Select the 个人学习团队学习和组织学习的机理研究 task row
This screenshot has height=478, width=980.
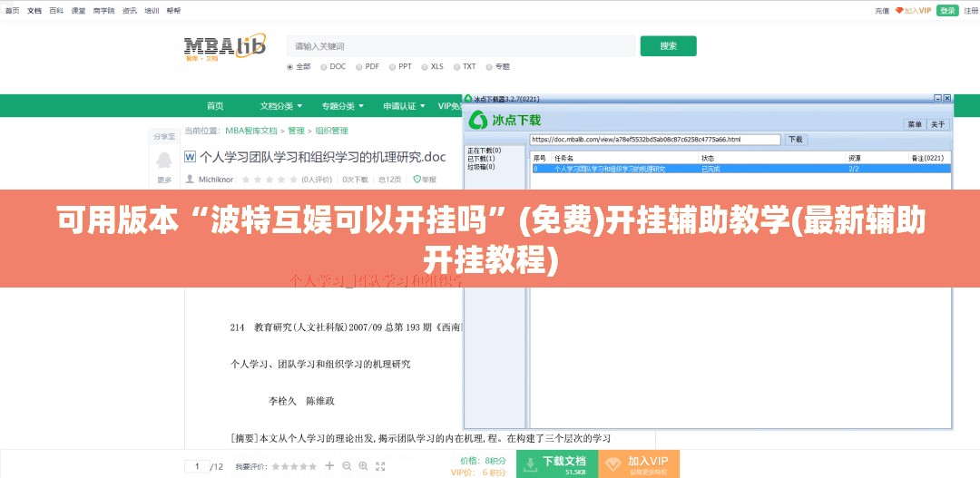(x=740, y=169)
